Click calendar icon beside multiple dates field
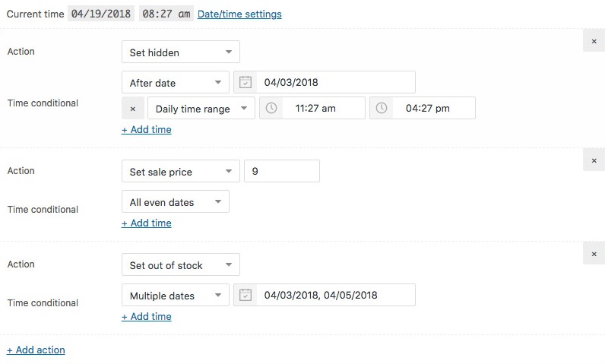This screenshot has height=364, width=605. coord(245,295)
